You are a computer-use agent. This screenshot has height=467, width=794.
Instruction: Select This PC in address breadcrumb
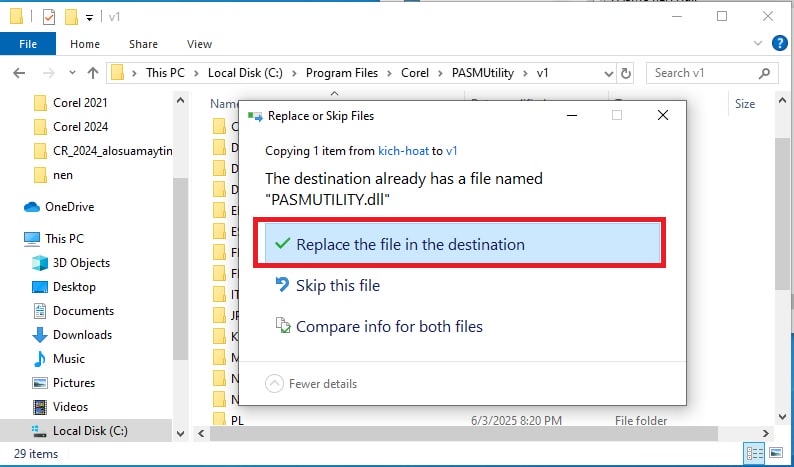click(165, 73)
